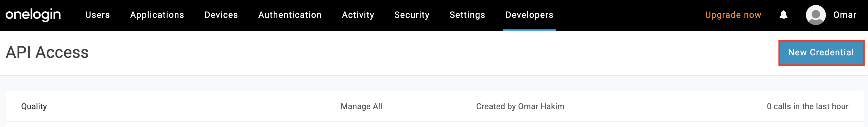868x127 pixels.
Task: Click the OneLogin logo
Action: (x=33, y=15)
